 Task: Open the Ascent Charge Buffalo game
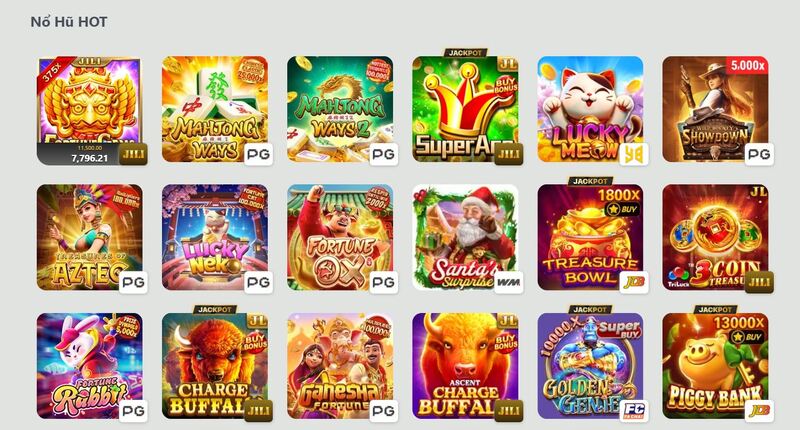(x=465, y=366)
